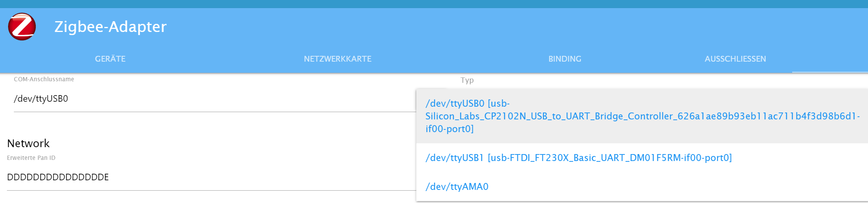Click the Erweiterte Pan ID label
868x203 pixels.
(31, 158)
